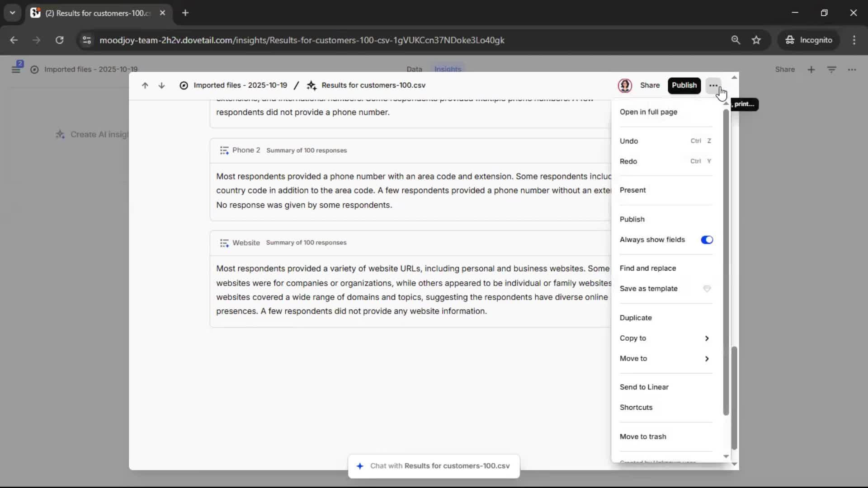Toggle the Always show fields switch
Image resolution: width=868 pixels, height=488 pixels.
[707, 240]
